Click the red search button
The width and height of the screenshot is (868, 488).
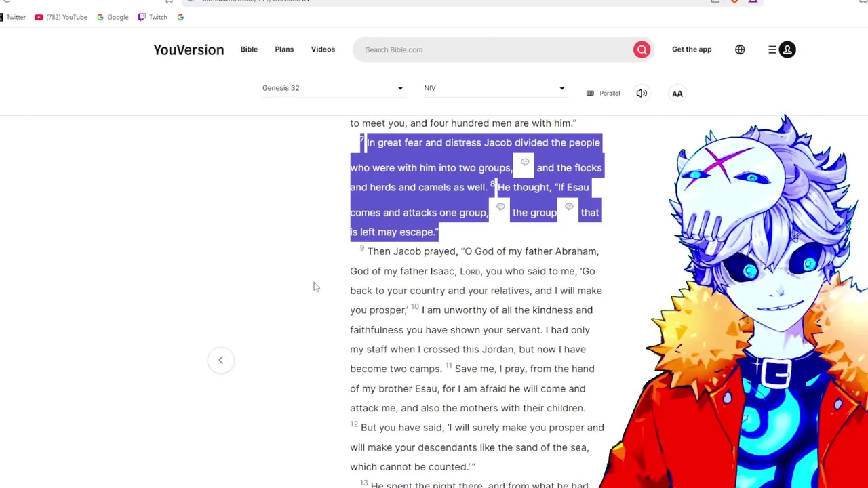tap(642, 49)
